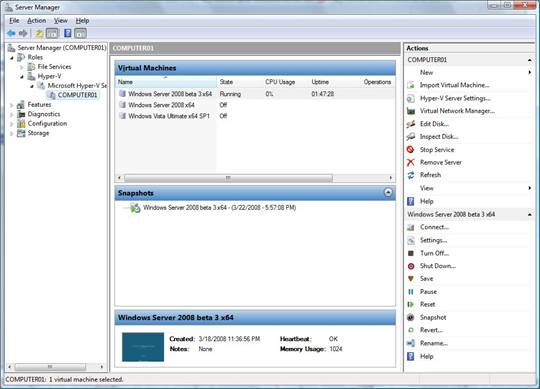Screen dimensions: 540x389
Task: Click Connect action for selected VM
Action: 434,227
